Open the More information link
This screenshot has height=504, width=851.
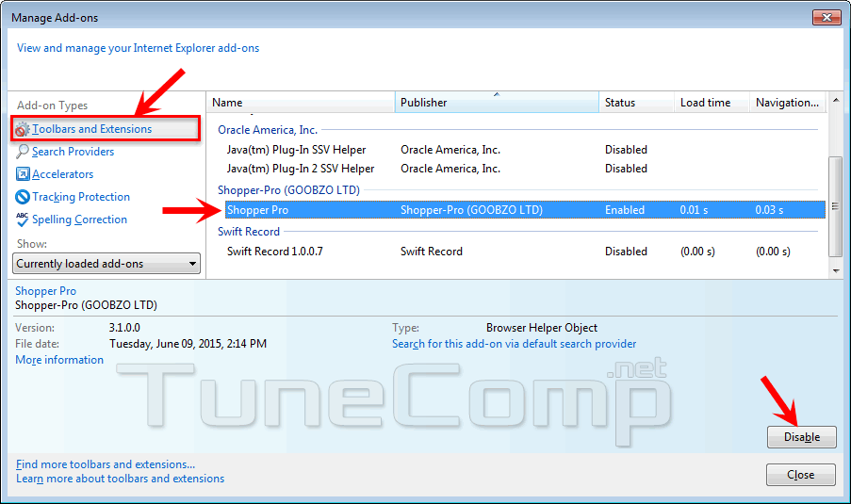tap(59, 360)
